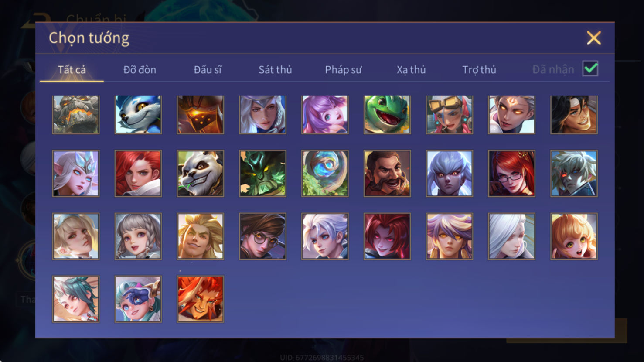Choose the blue fox hero portrait
644x362 pixels.
coord(138,114)
